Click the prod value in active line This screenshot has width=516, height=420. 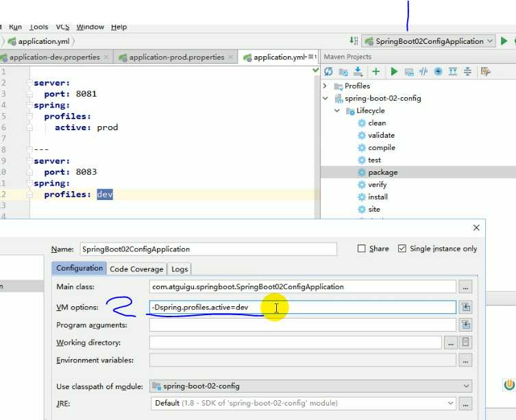point(108,127)
